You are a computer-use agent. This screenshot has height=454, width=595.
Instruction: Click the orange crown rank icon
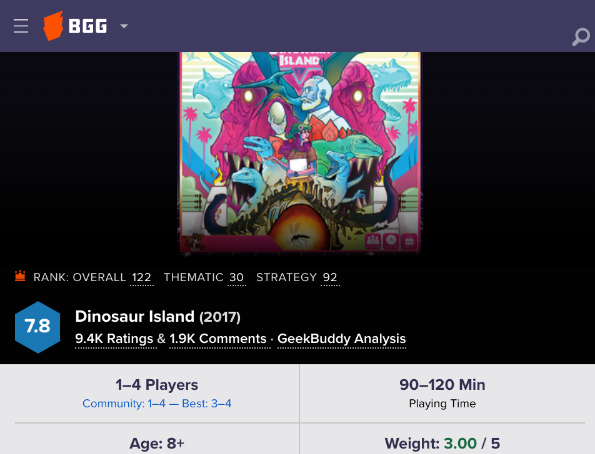(20, 276)
